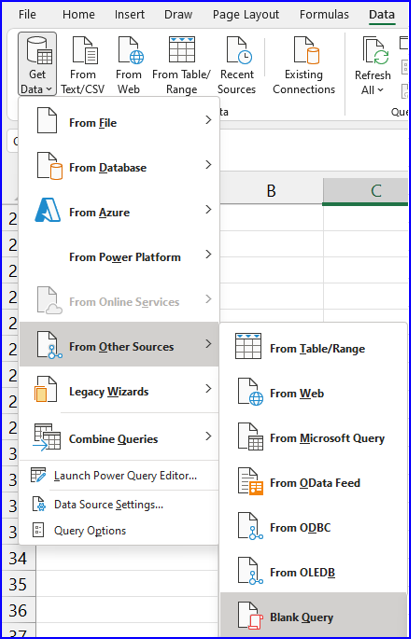
Task: Select row 35 header
Action: [18, 585]
